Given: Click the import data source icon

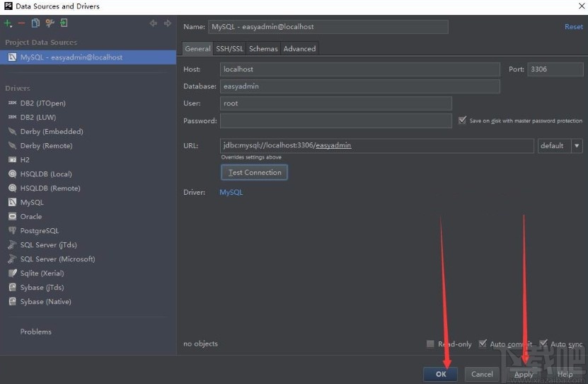Looking at the screenshot, I should pos(64,23).
